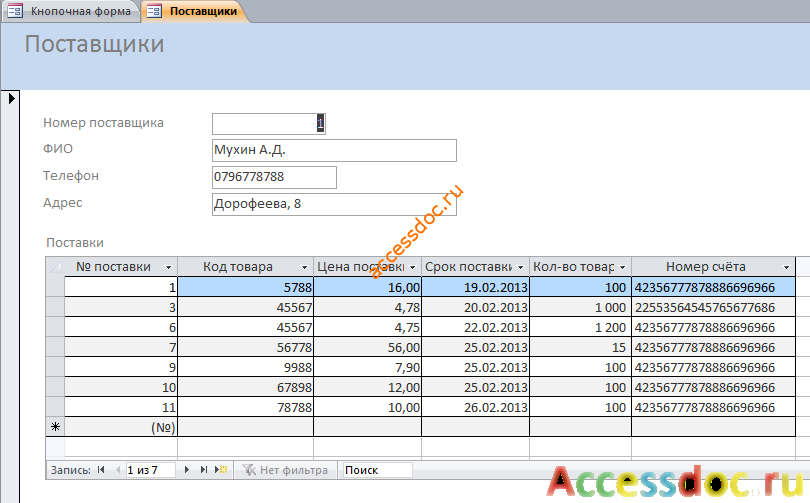This screenshot has width=810, height=503.
Task: Click the Телефон field 0796778788
Action: [274, 177]
